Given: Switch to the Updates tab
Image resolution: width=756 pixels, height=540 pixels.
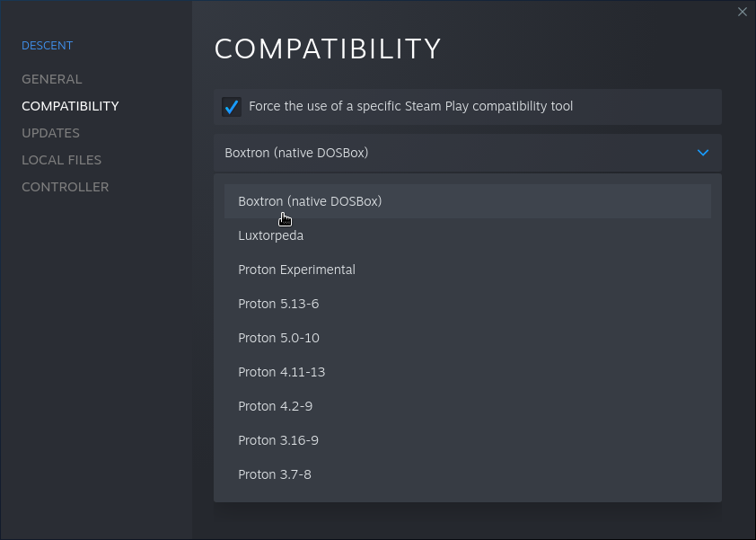Looking at the screenshot, I should (50, 133).
